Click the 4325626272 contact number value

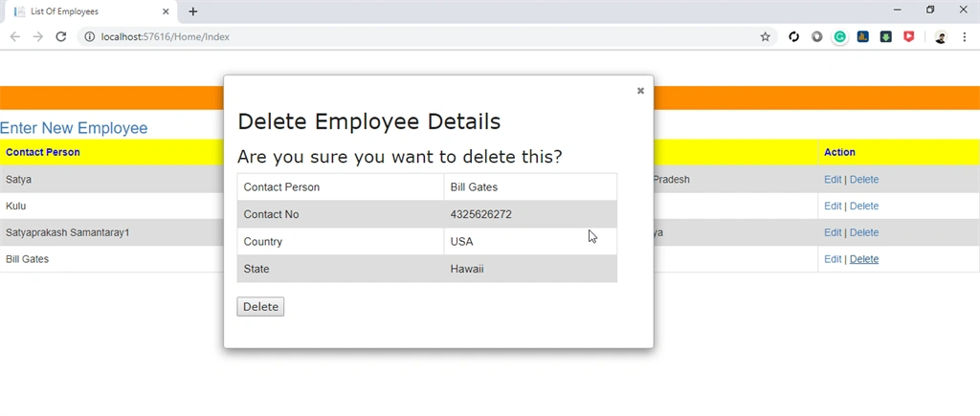click(x=480, y=214)
